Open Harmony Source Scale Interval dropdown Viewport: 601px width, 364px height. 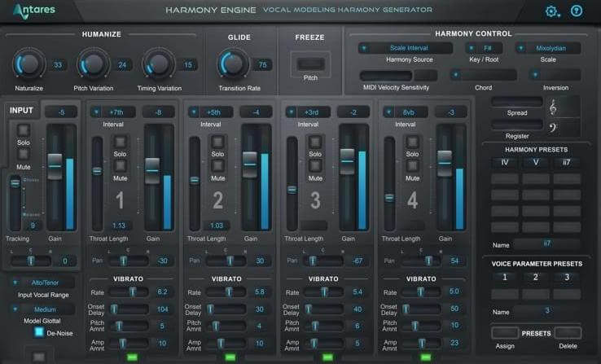coord(405,48)
